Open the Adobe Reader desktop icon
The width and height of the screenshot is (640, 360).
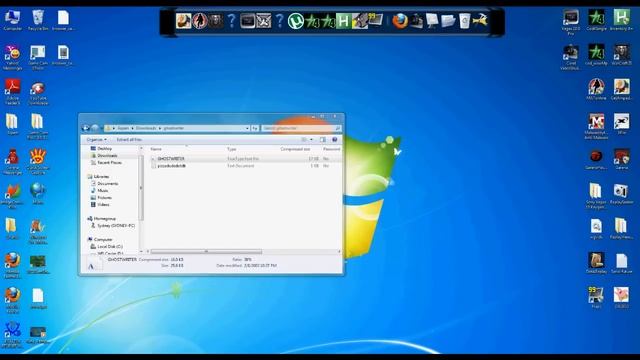(x=12, y=93)
